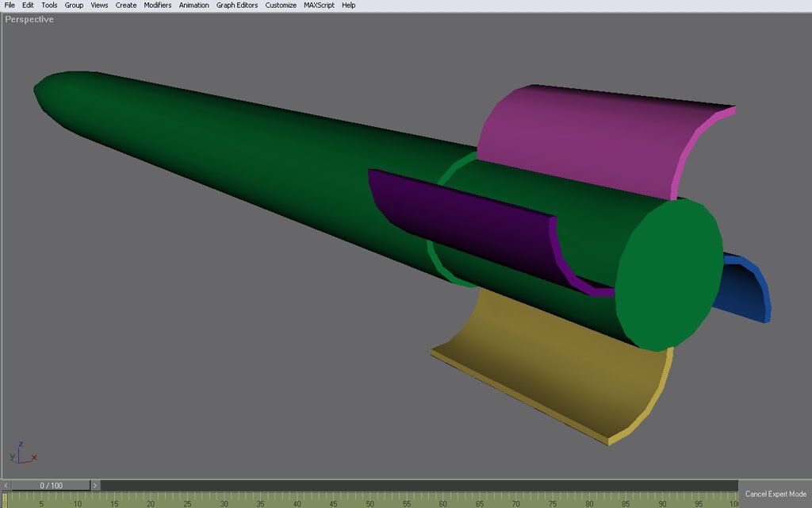The height and width of the screenshot is (508, 812).
Task: Click Cancel Expert Mode button
Action: click(x=776, y=494)
